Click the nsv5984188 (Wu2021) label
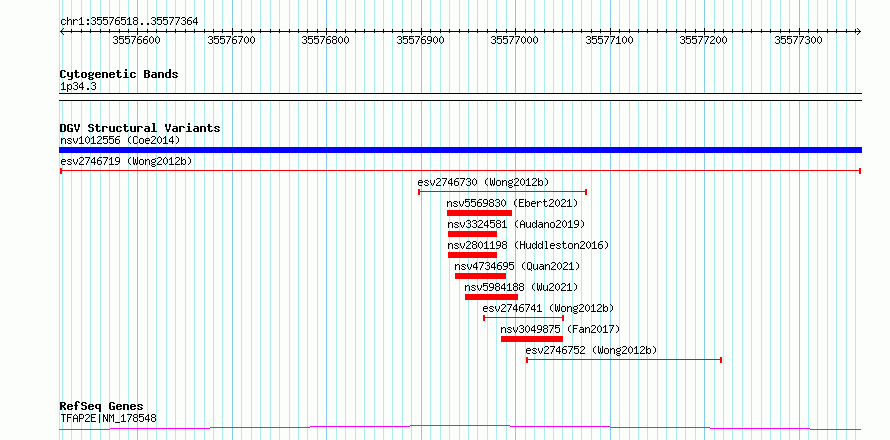 click(x=521, y=287)
